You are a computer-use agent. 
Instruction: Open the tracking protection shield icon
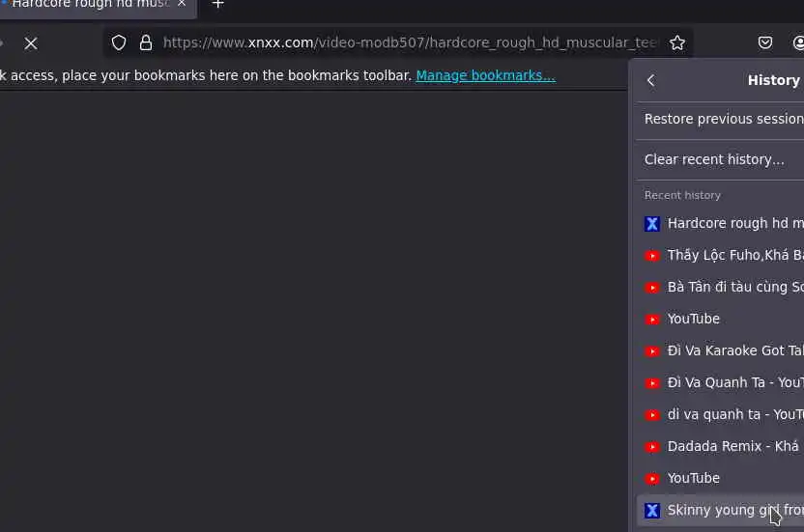(x=119, y=42)
